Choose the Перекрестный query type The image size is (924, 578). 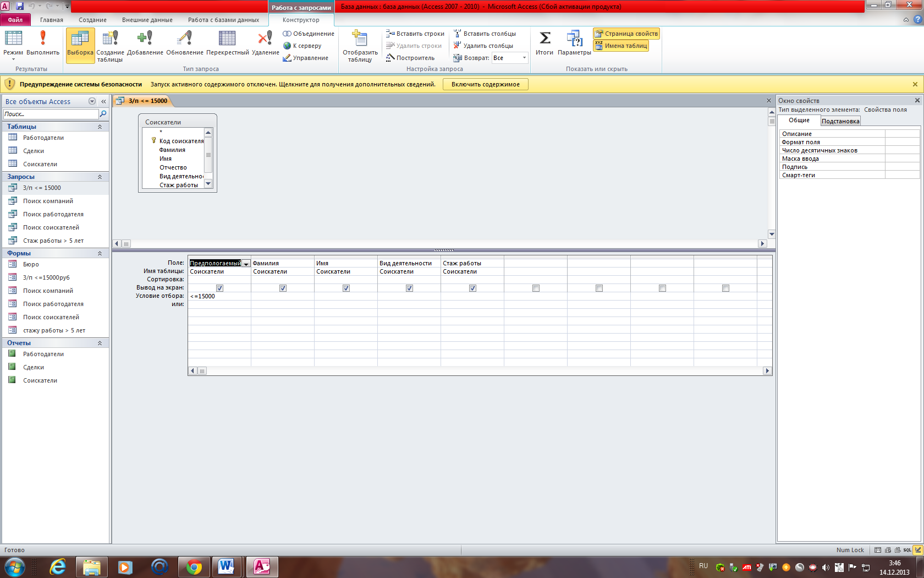coord(227,43)
